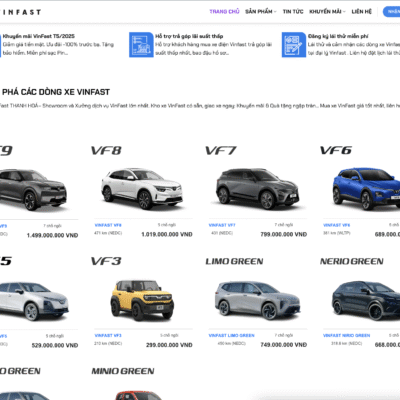The width and height of the screenshot is (400, 400).
Task: Open Khuyến mãi VinFast T5/2025 heading
Action: pyautogui.click(x=39, y=36)
